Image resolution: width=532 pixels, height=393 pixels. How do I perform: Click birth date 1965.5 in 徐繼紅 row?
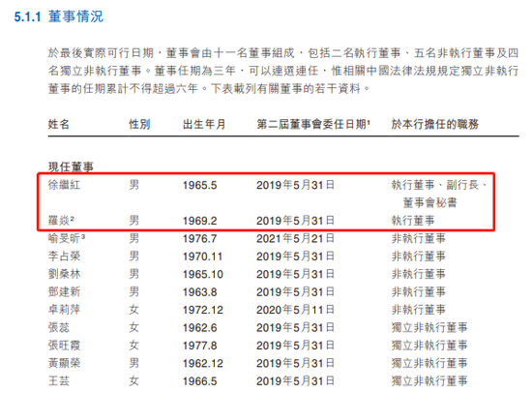click(200, 185)
